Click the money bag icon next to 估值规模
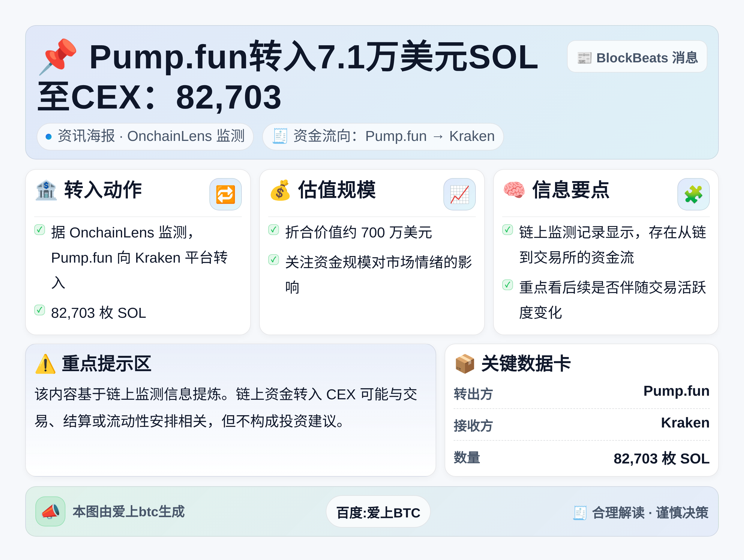The image size is (744, 560). (x=280, y=190)
